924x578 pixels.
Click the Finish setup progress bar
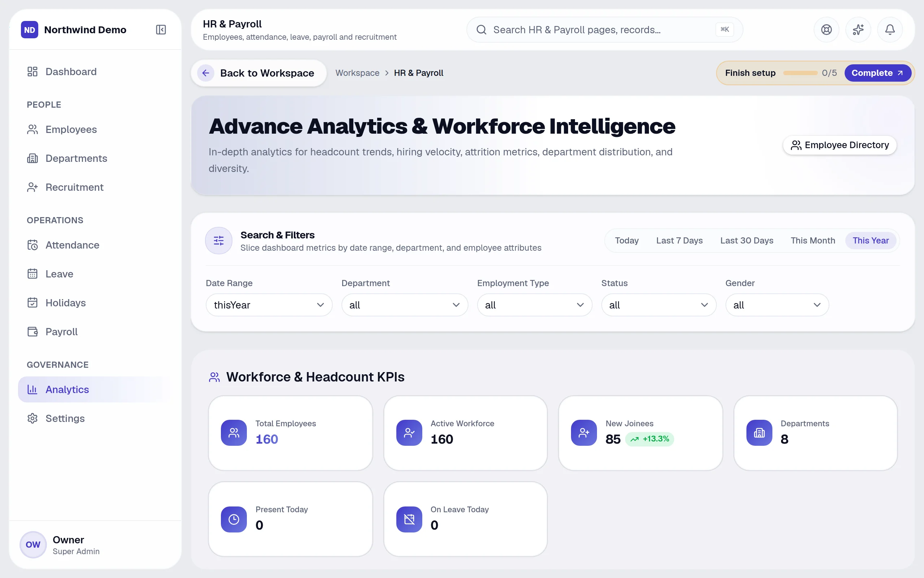[800, 73]
